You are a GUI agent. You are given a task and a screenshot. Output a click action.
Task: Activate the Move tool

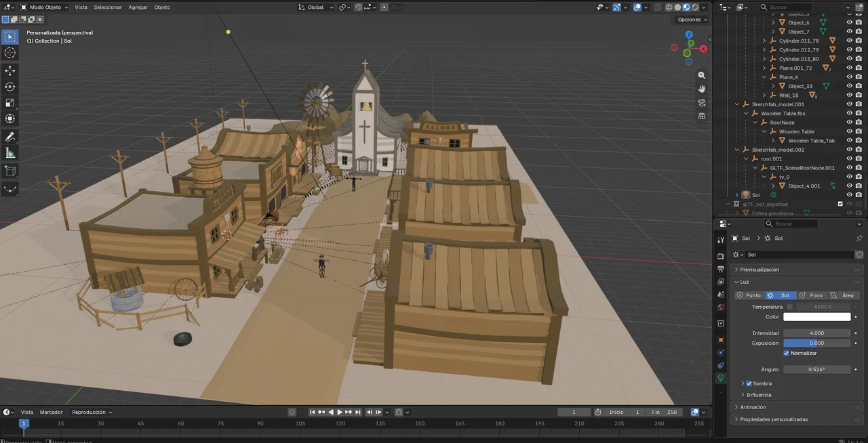[10, 70]
